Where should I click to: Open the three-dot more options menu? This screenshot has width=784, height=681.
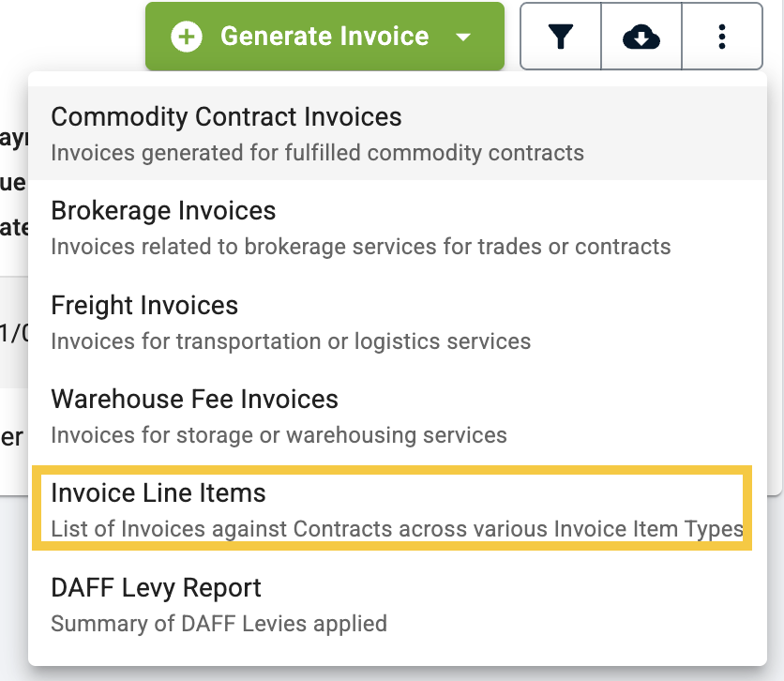pos(721,37)
